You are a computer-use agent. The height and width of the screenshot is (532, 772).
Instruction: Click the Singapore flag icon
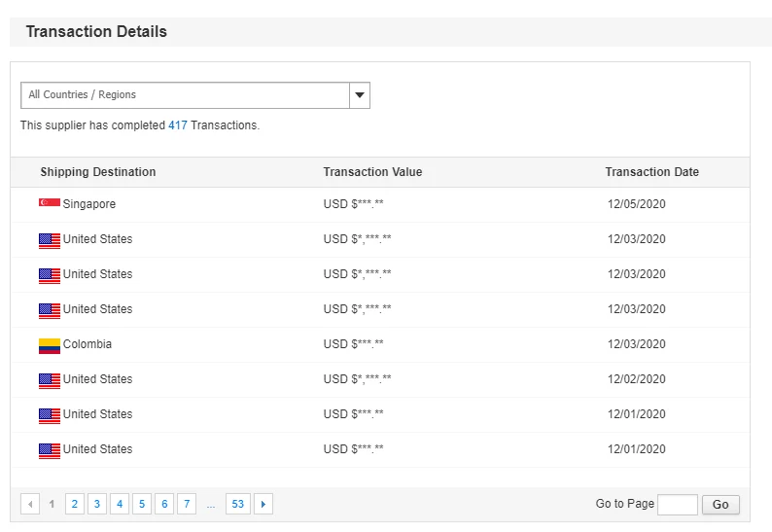50,203
